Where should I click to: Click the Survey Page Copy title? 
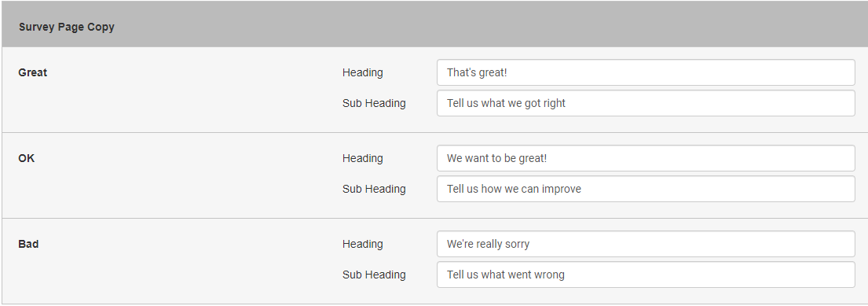coord(67,27)
